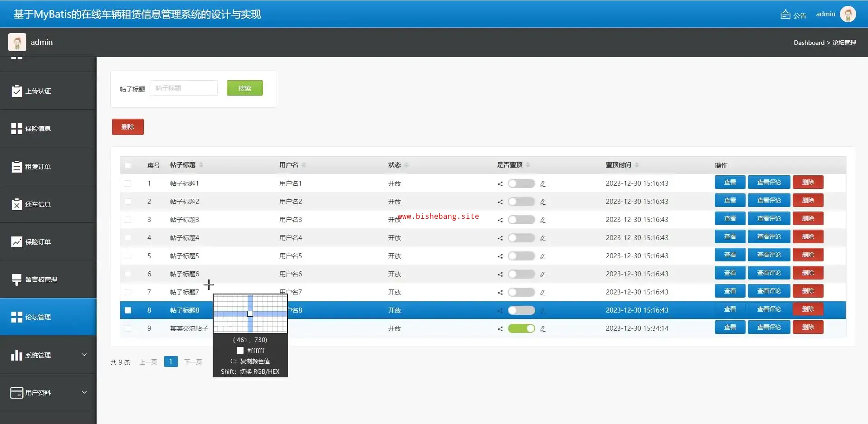Screen dimensions: 868x424
Task: Check the select-all checkbox in table header
Action: [128, 165]
